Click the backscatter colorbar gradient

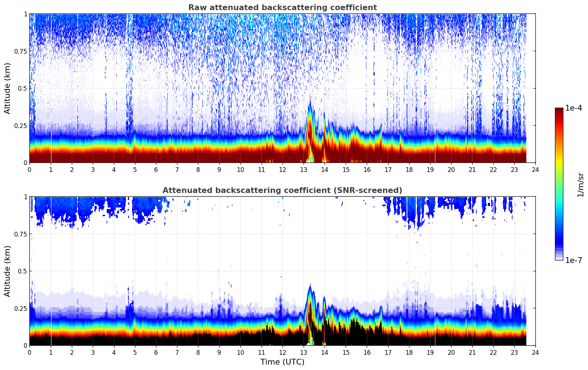559,184
